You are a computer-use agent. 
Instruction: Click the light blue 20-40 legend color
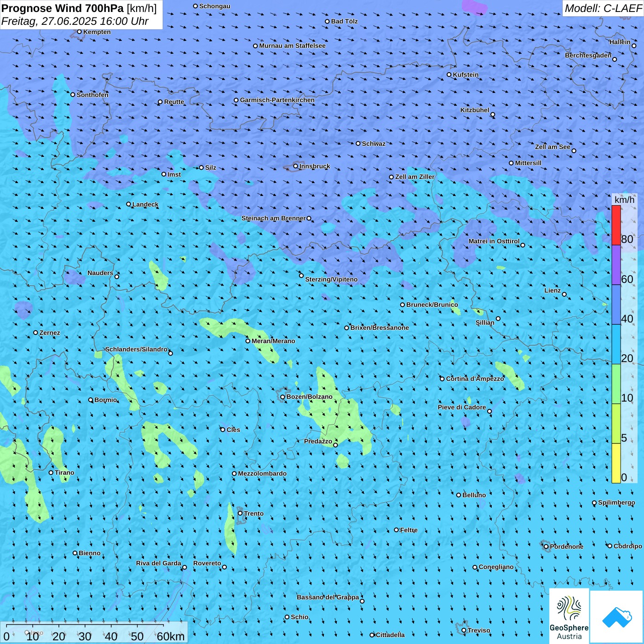point(616,345)
